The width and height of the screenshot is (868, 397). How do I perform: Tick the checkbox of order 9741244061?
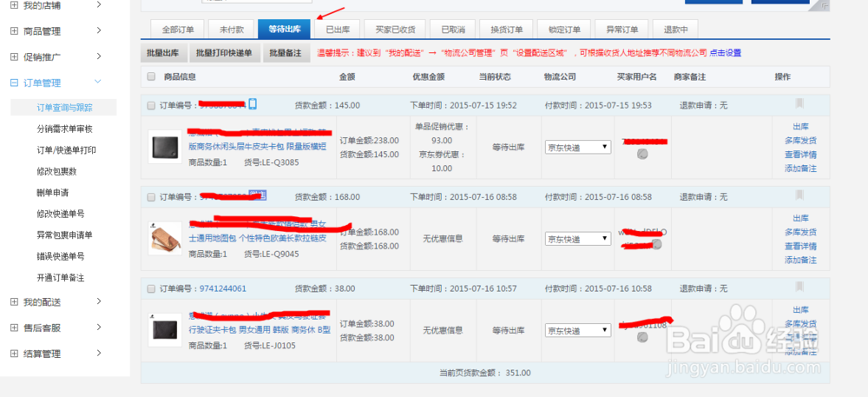(x=152, y=289)
